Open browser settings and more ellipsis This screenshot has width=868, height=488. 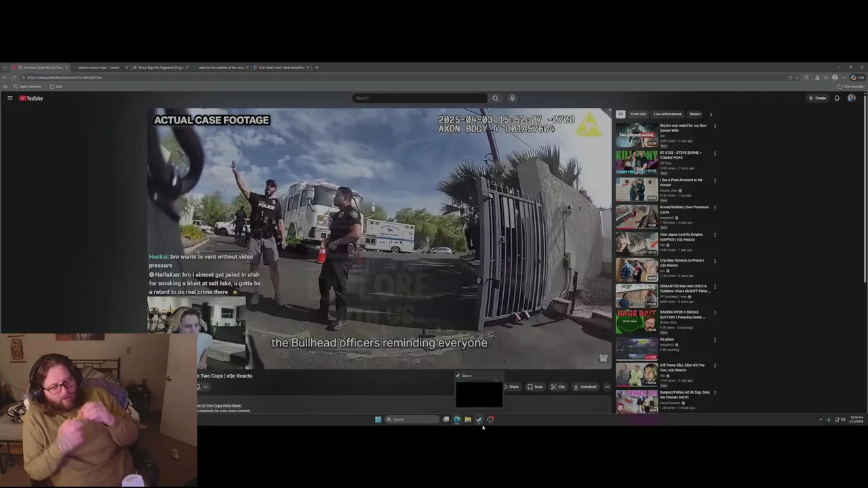pos(844,77)
